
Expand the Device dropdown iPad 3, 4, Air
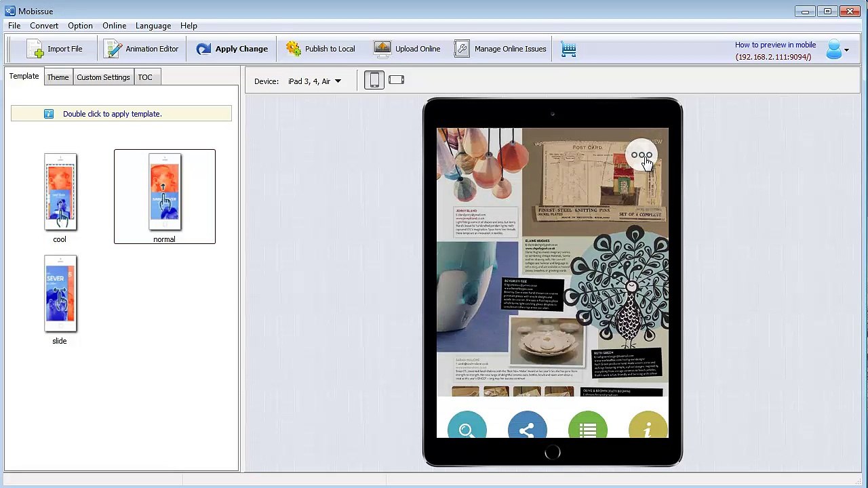click(314, 81)
